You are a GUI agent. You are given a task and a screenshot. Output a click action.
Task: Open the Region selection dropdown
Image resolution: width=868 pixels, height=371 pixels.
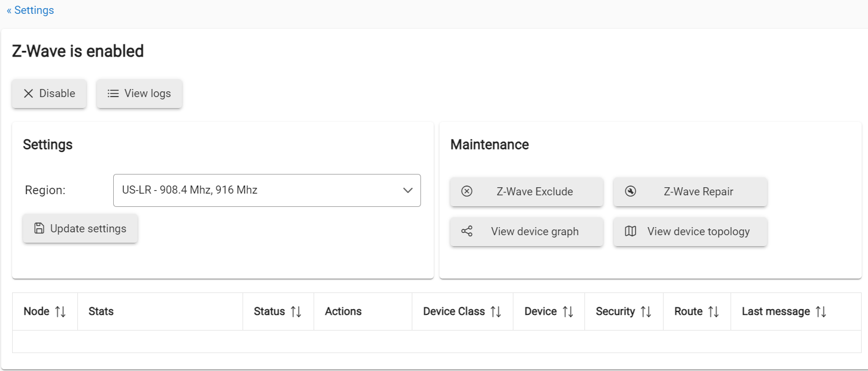tap(267, 190)
